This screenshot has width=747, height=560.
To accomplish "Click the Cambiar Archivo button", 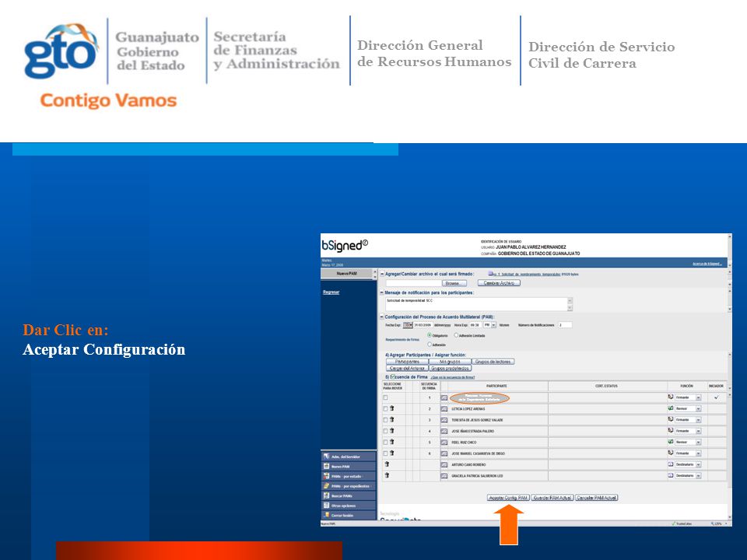I will point(499,283).
